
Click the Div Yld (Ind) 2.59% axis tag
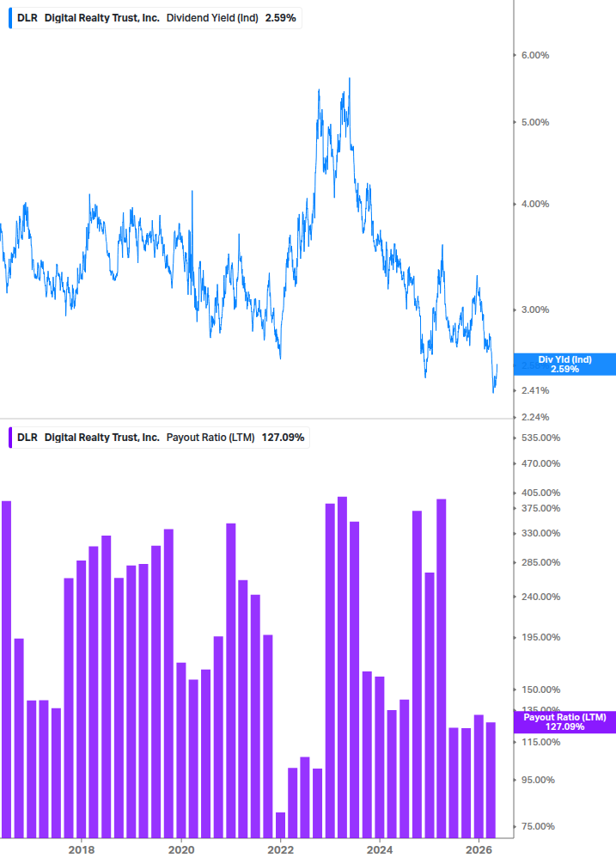click(x=564, y=365)
